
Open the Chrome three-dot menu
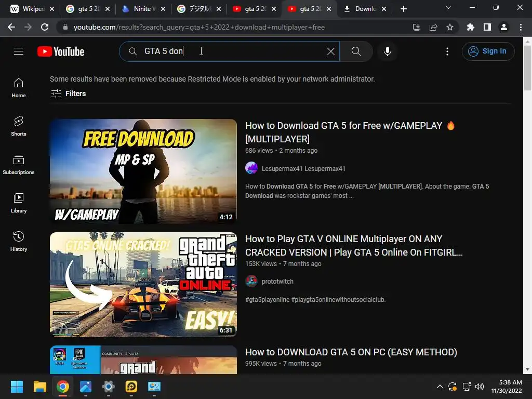(x=521, y=27)
